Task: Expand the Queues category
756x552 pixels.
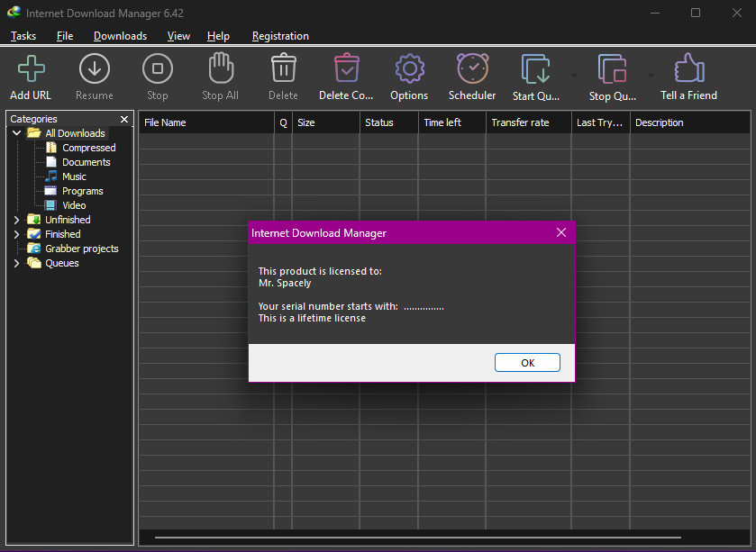Action: pos(17,263)
